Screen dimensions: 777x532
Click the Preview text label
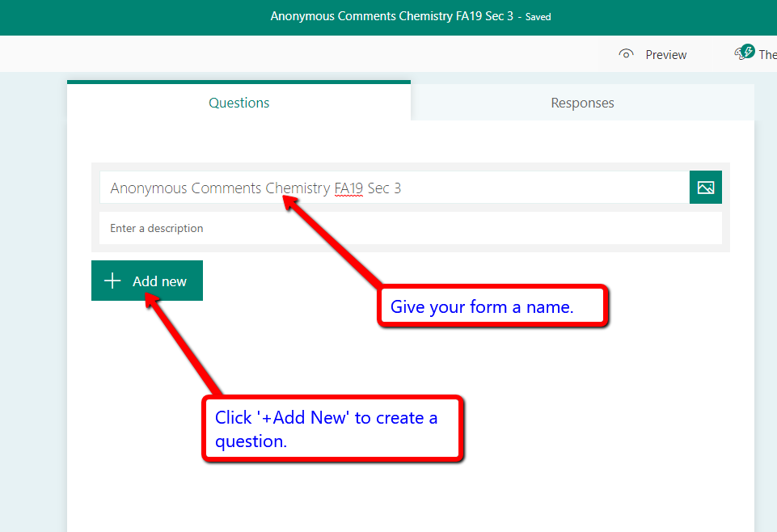point(665,55)
